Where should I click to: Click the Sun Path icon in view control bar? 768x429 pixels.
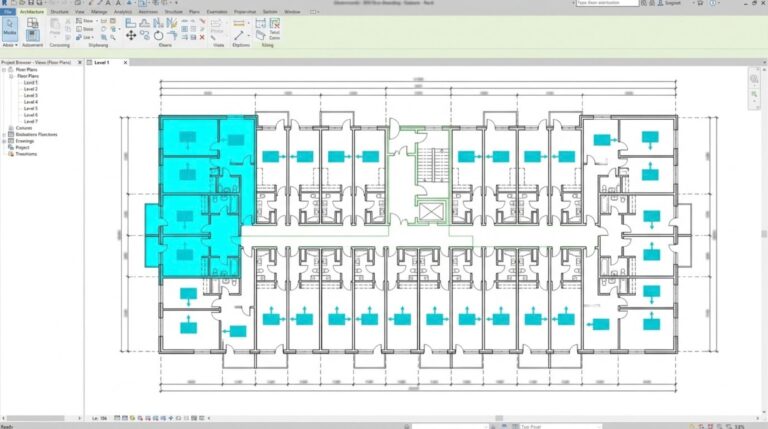click(x=132, y=418)
